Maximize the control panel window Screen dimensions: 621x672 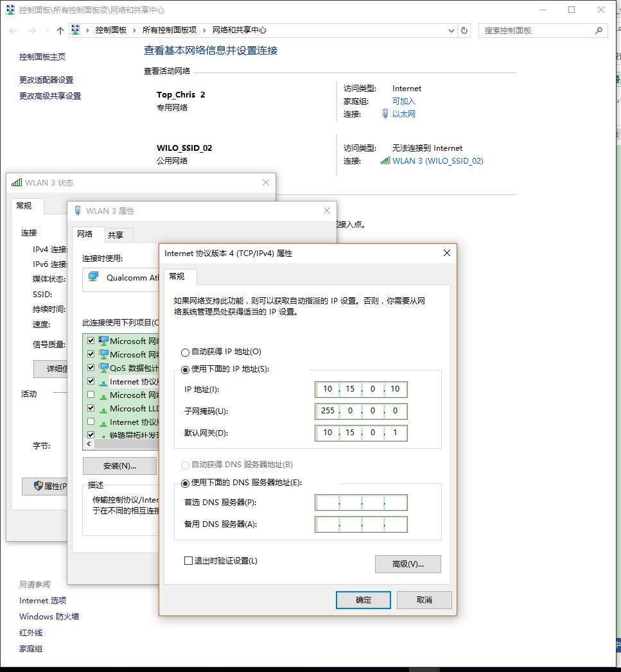572,10
